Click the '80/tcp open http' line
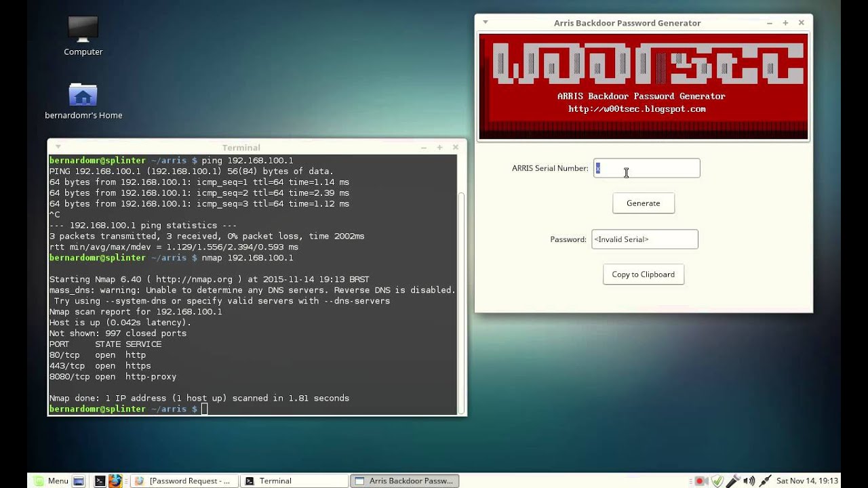The height and width of the screenshot is (488, 868). pos(97,354)
